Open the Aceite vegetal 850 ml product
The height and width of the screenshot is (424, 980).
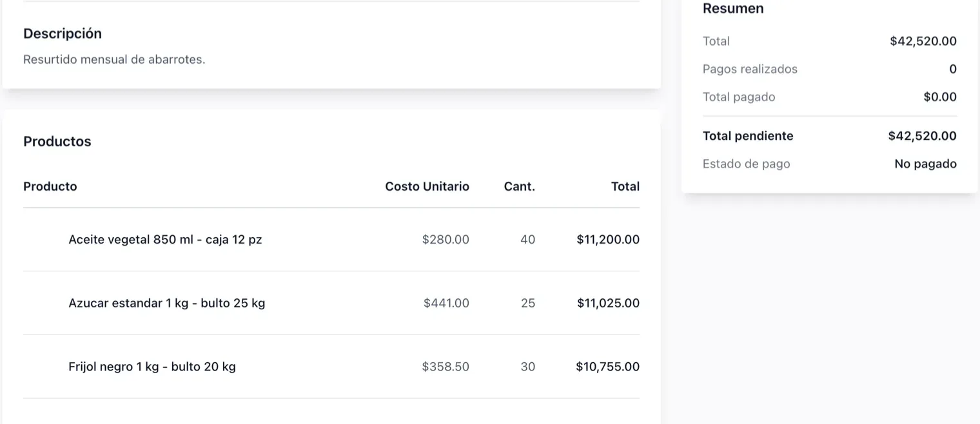pos(165,240)
